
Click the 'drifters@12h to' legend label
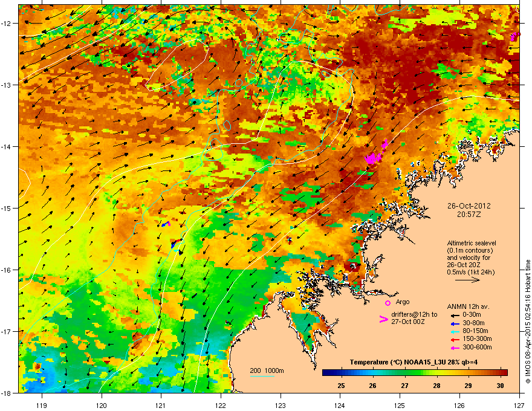click(414, 315)
